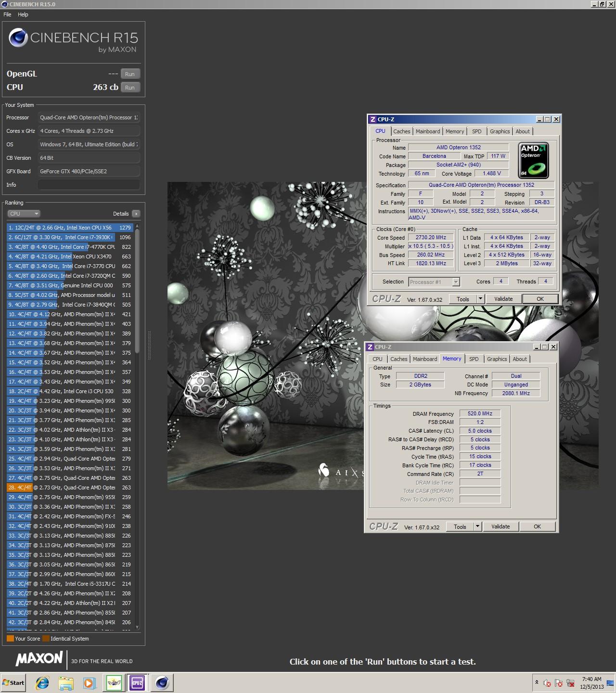Select ranking entry 3 Core i7-4770K

(70, 247)
